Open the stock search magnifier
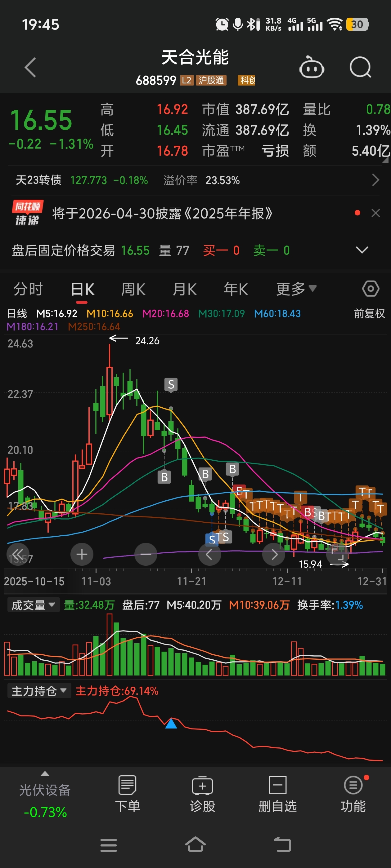This screenshot has width=391, height=868. (x=360, y=67)
